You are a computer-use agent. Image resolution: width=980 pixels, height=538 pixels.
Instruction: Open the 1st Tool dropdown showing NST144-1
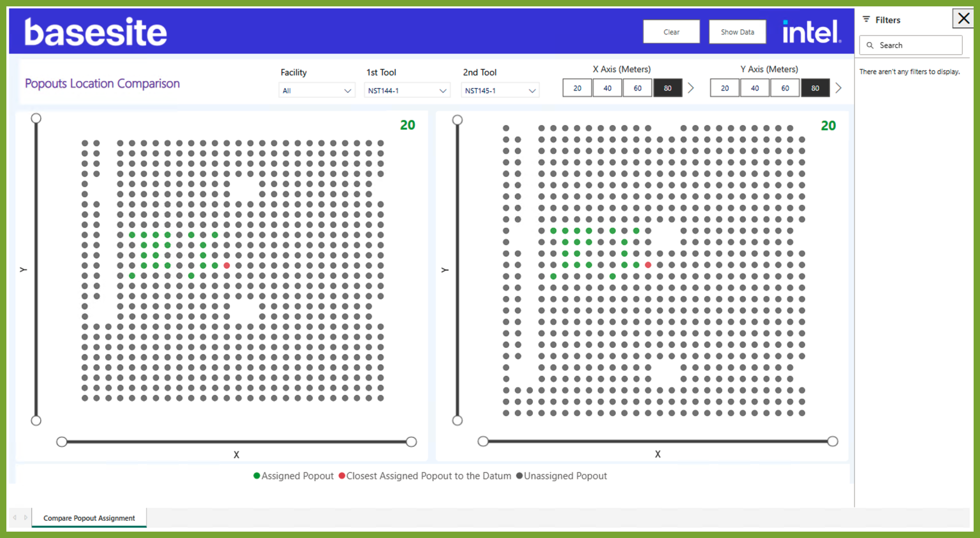tap(407, 91)
